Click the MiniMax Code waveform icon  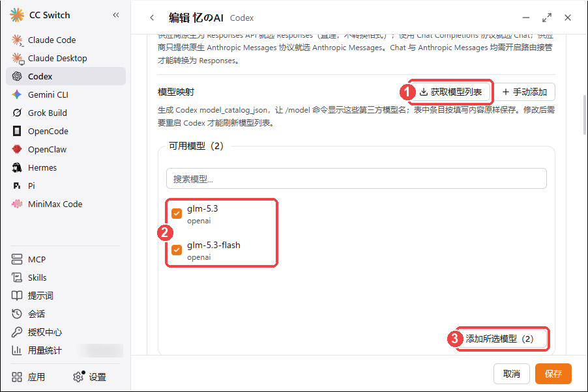(17, 204)
